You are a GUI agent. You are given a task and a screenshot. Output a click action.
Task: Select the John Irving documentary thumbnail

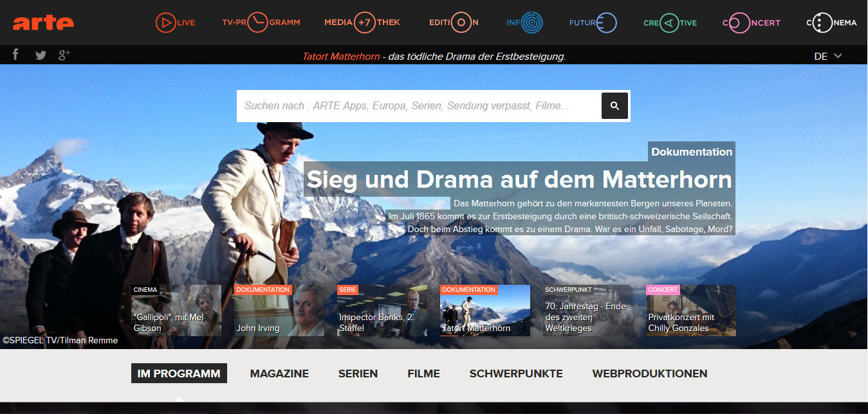pyautogui.click(x=279, y=310)
